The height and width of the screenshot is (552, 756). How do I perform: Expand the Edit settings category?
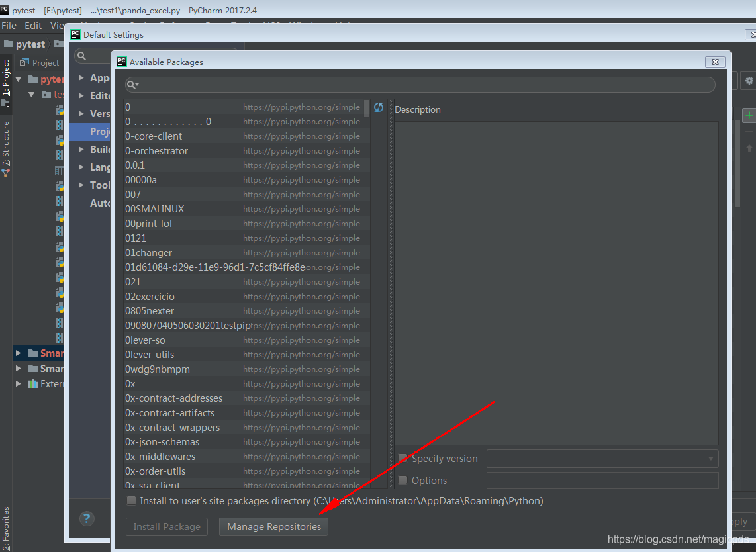point(81,95)
